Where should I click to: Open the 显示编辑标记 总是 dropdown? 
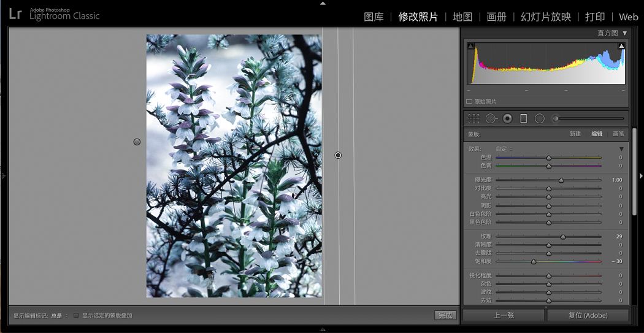(59, 316)
